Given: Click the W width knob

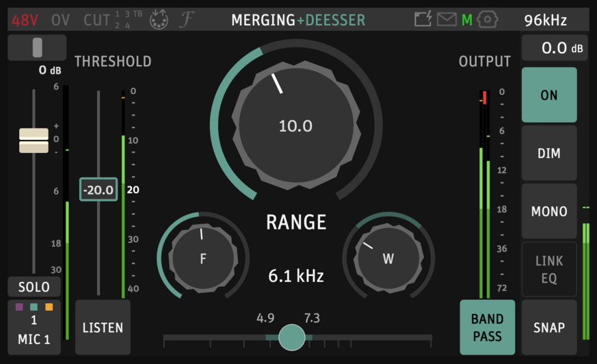Looking at the screenshot, I should pos(388,258).
